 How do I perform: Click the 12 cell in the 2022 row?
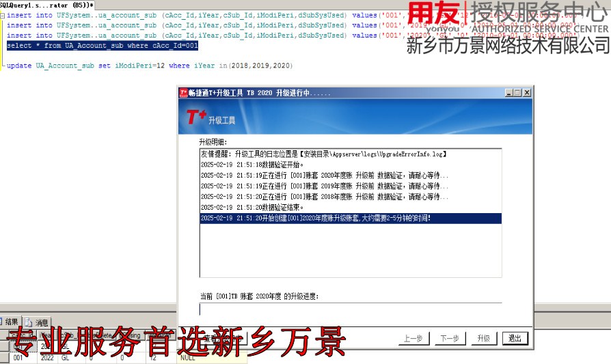161,358
